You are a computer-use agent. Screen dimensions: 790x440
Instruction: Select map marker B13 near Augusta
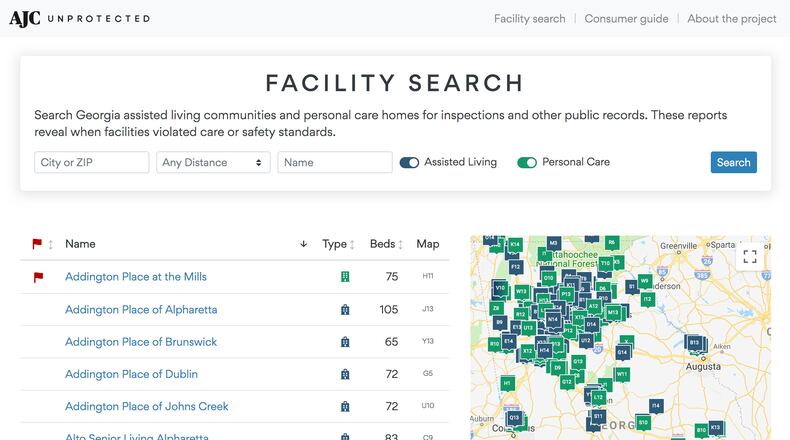tap(694, 343)
